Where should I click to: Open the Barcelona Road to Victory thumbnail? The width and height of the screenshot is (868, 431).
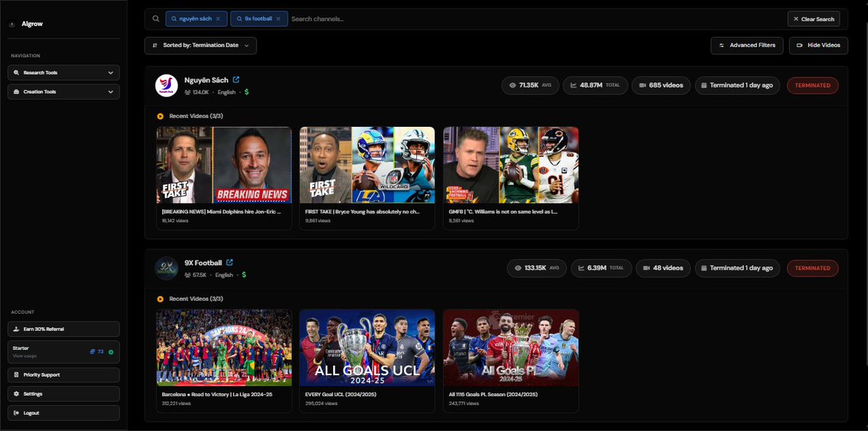coord(224,348)
